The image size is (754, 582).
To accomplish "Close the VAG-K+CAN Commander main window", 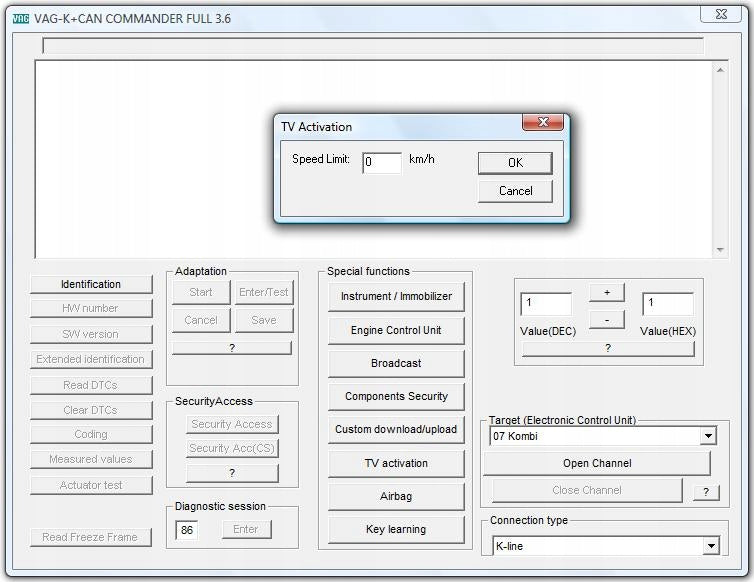I will [721, 14].
